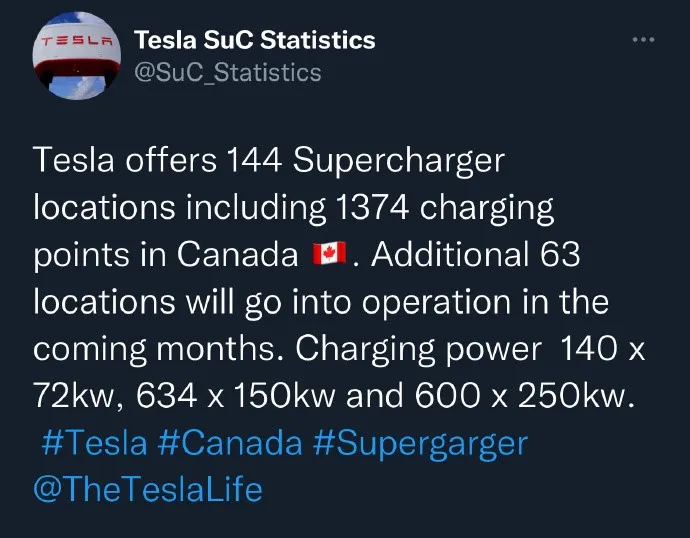Click the "150kw" value in the tweet
Screen dimensions: 690x538
(284, 395)
